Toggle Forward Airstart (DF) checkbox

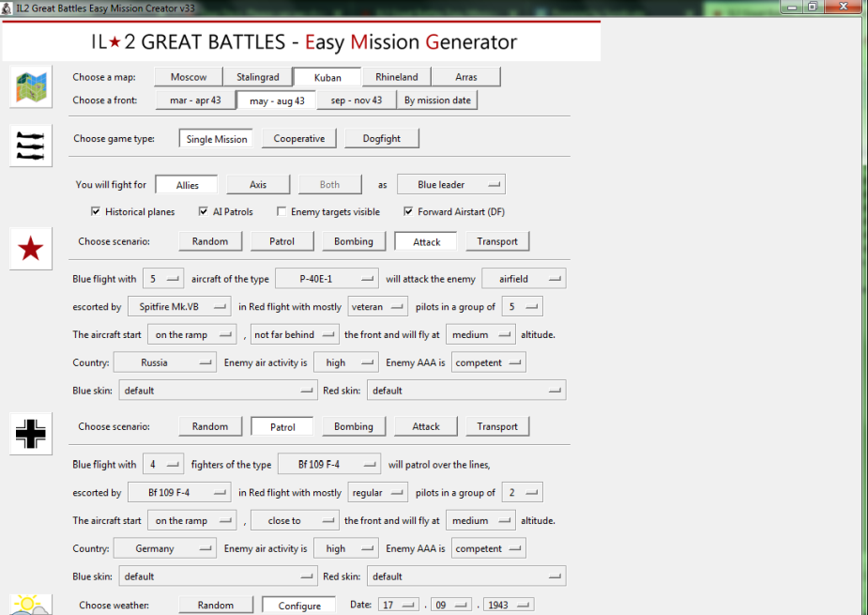(408, 211)
